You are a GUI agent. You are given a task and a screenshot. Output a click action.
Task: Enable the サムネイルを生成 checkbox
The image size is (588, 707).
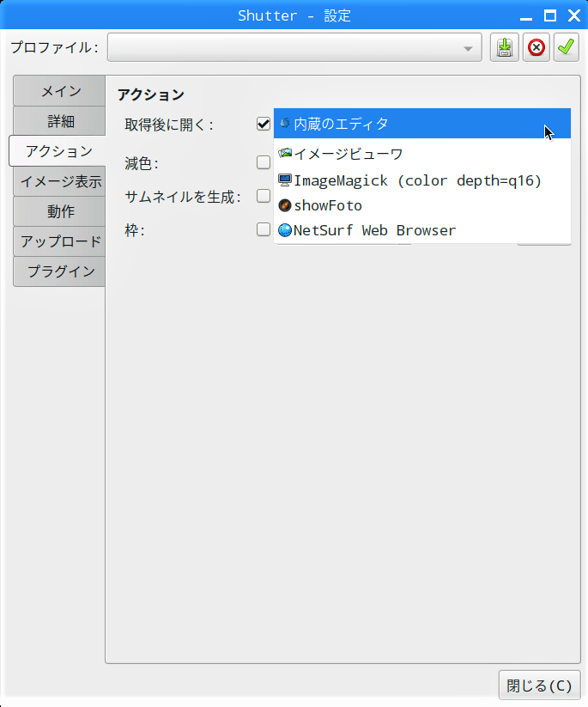click(264, 196)
